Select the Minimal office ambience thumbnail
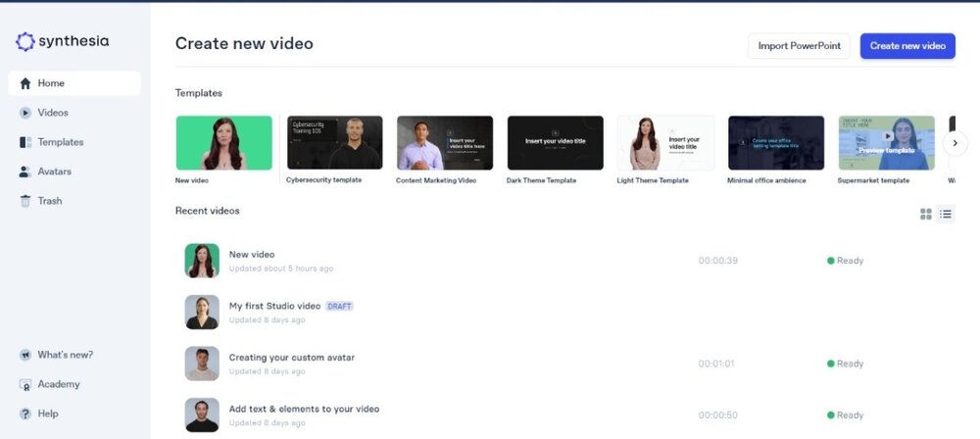This screenshot has width=980, height=439. tap(775, 143)
